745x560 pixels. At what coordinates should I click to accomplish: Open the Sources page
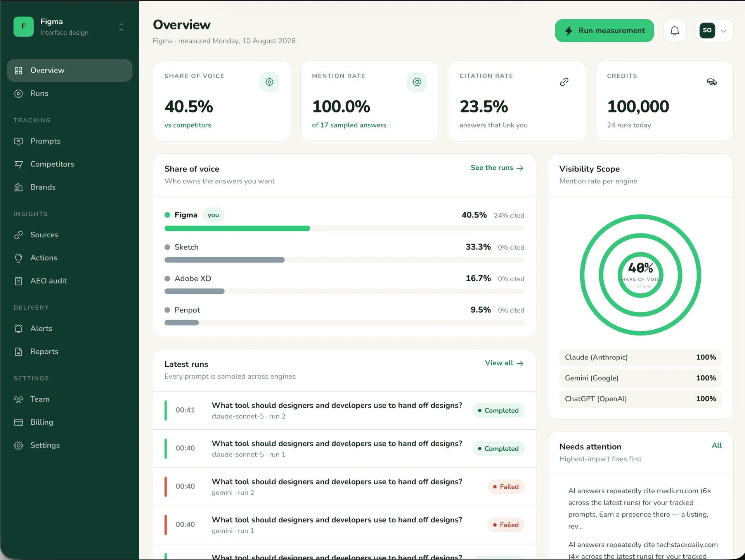(x=69, y=235)
